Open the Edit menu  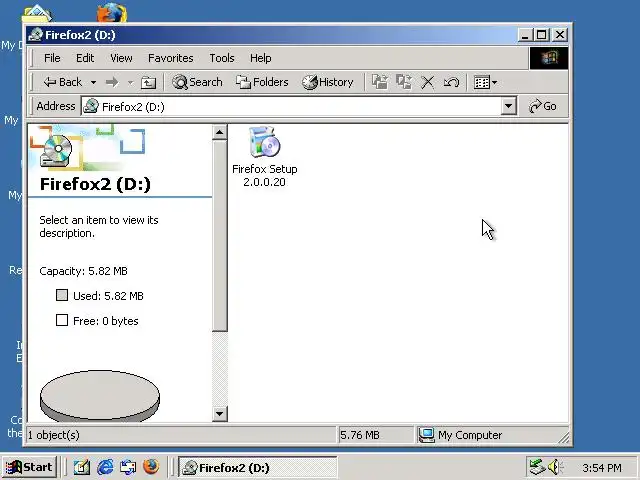tap(85, 58)
